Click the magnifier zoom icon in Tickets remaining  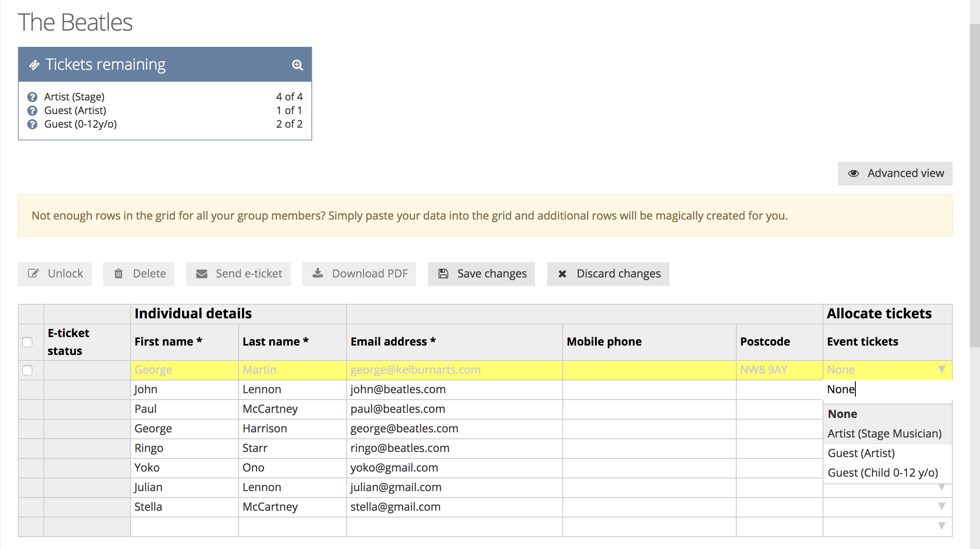click(297, 65)
